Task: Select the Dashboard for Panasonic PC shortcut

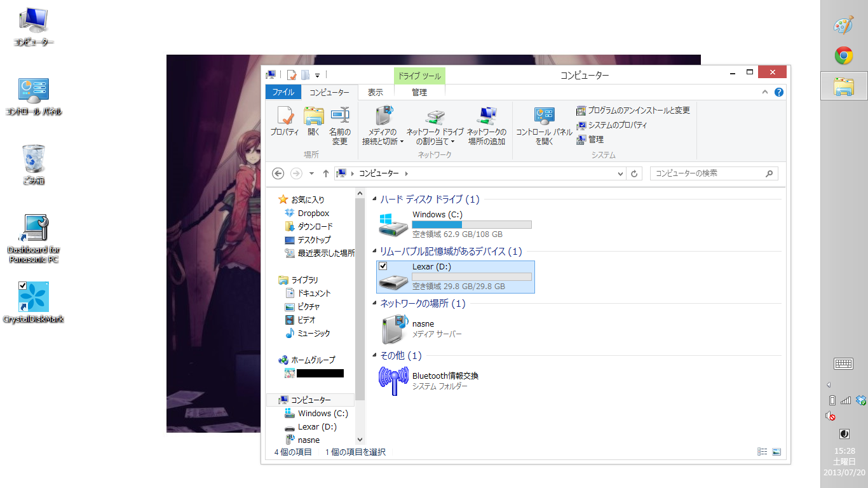Action: [34, 238]
